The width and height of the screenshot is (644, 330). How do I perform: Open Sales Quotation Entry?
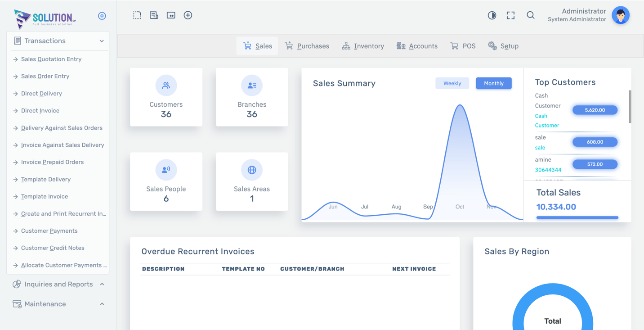tap(51, 59)
